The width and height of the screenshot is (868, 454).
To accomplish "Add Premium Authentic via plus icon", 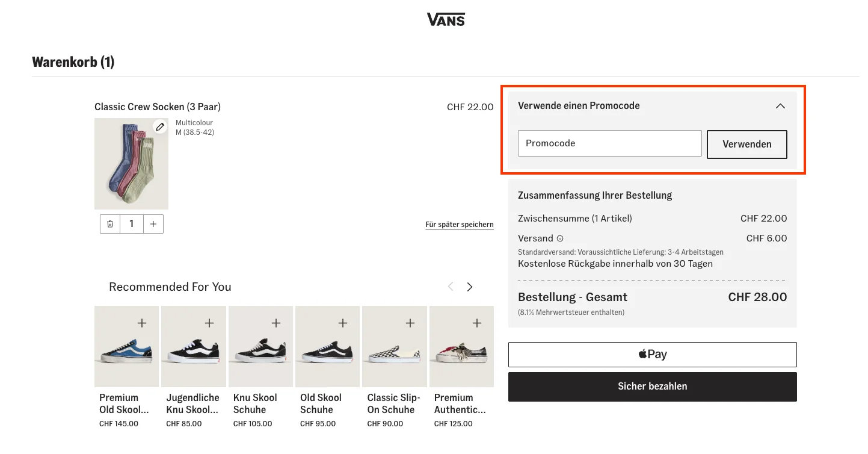I will (x=476, y=323).
